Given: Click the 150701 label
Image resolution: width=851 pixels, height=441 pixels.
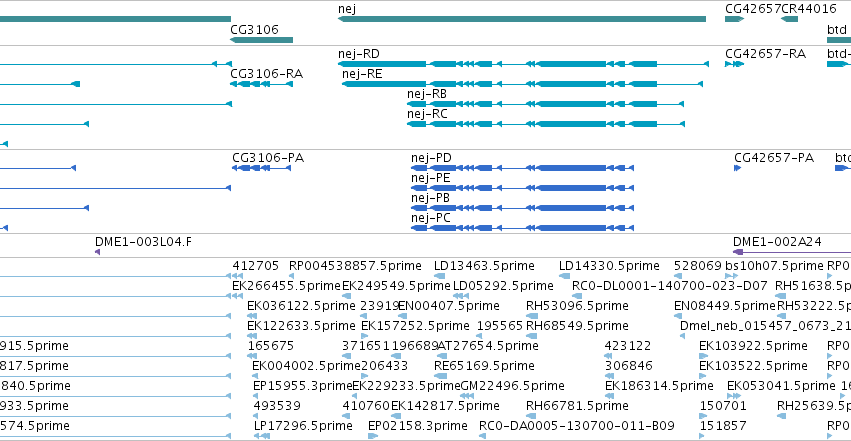Looking at the screenshot, I should 723,406.
